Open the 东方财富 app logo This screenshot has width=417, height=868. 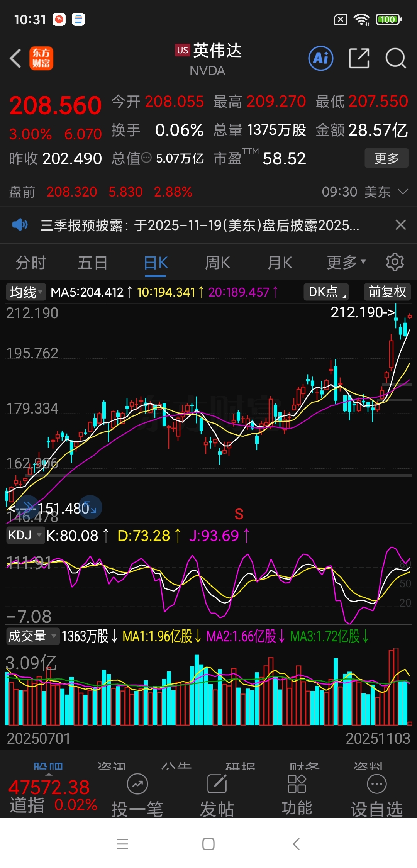(x=41, y=58)
